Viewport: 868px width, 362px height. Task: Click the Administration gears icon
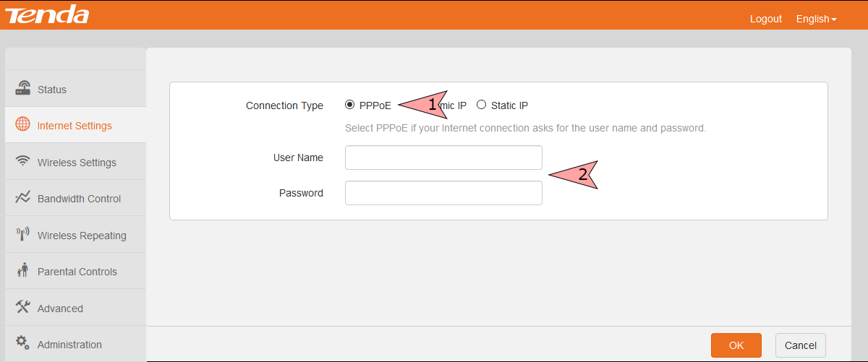(23, 343)
